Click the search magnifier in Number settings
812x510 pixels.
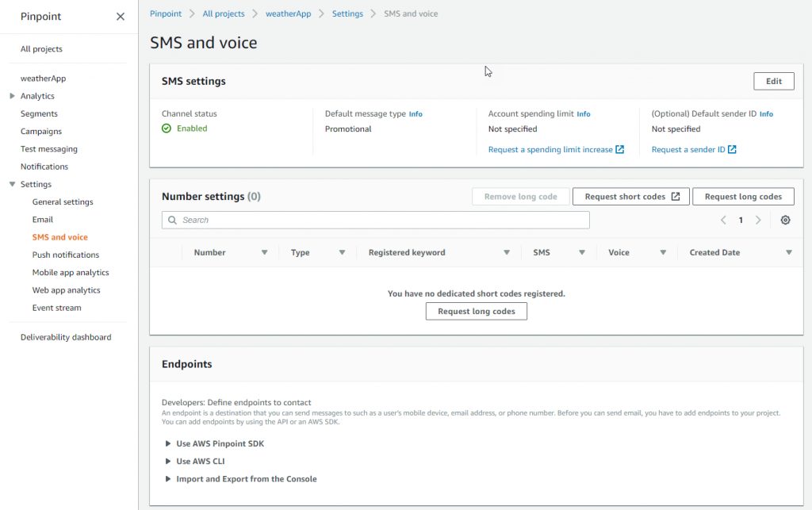172,220
